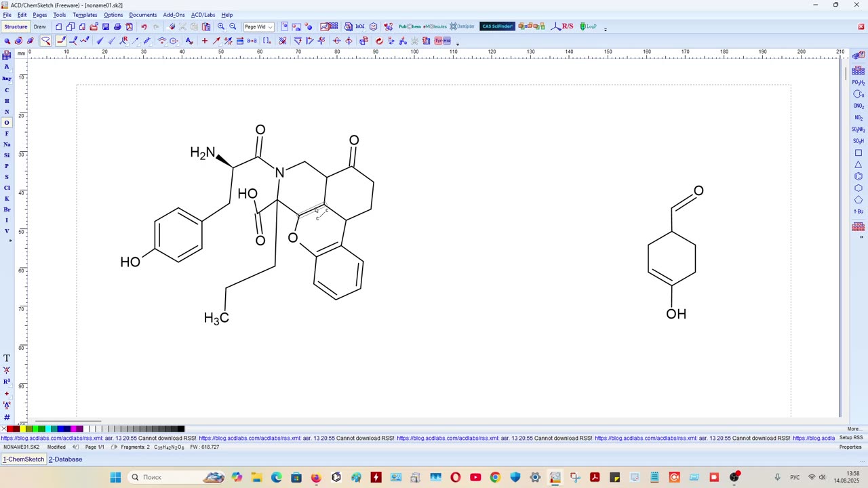
Task: Select Fluorine atom F
Action: click(7, 134)
